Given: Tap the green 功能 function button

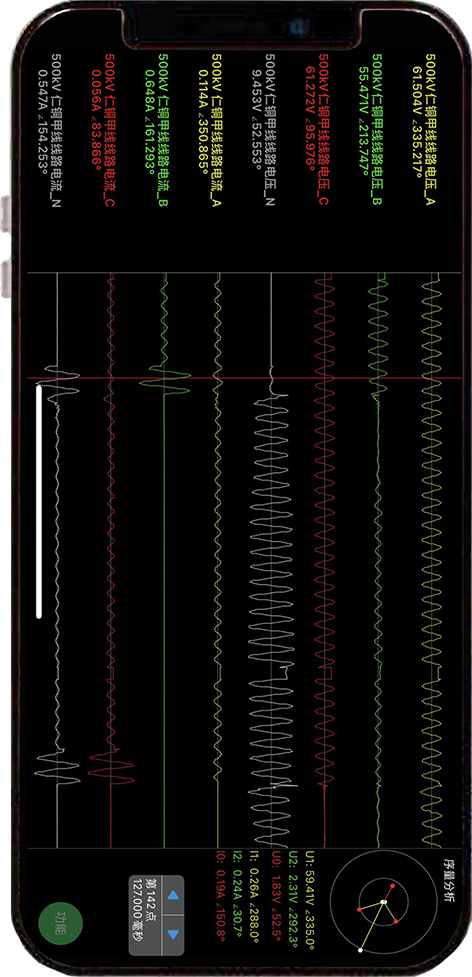Looking at the screenshot, I should pos(60,919).
